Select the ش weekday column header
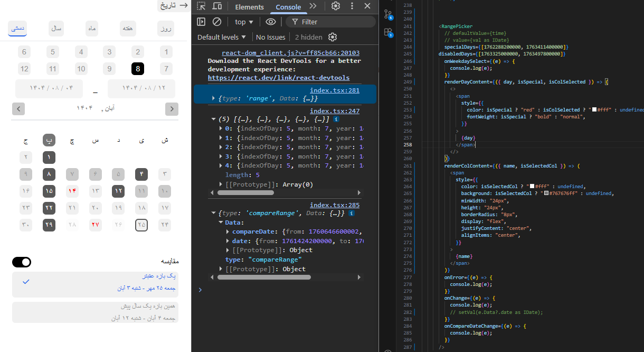The height and width of the screenshot is (352, 644). 165,141
